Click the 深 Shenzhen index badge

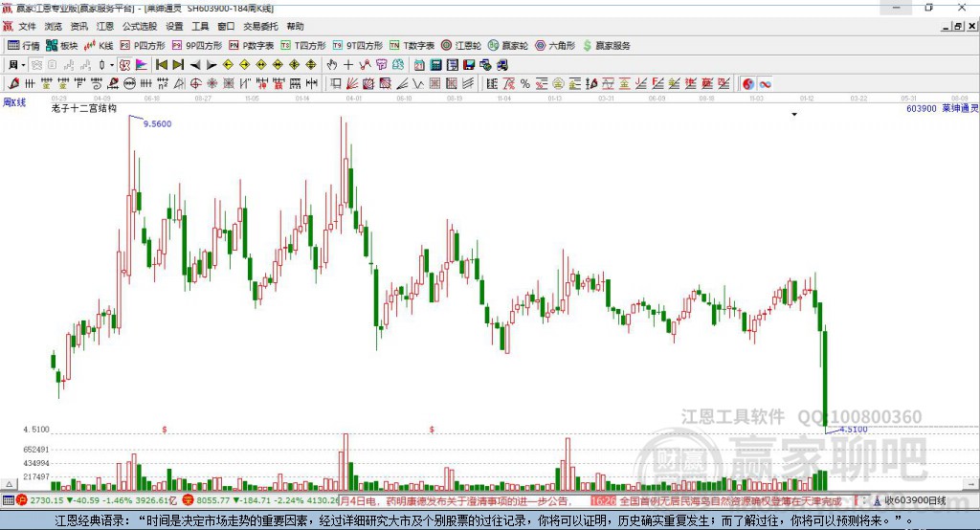pos(189,500)
